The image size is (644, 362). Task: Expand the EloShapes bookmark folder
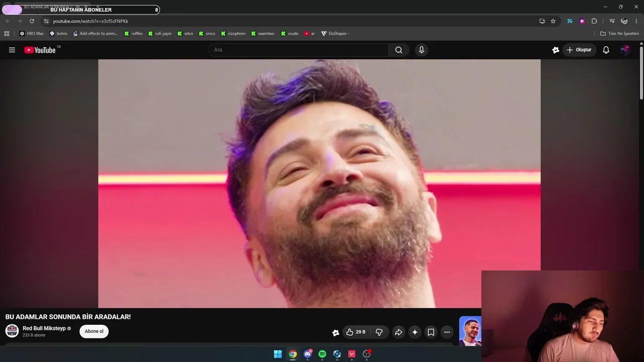point(336,34)
